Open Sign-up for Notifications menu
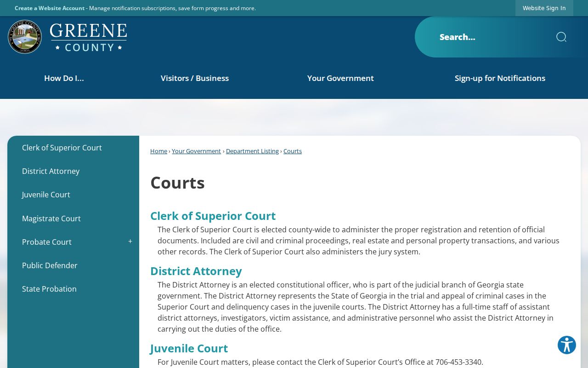Screen dimensions: 588x368 (500, 78)
